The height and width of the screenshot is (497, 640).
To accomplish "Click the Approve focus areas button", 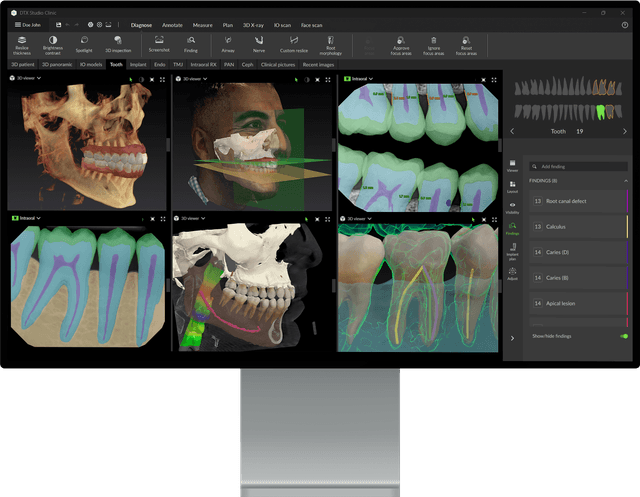I will [401, 45].
